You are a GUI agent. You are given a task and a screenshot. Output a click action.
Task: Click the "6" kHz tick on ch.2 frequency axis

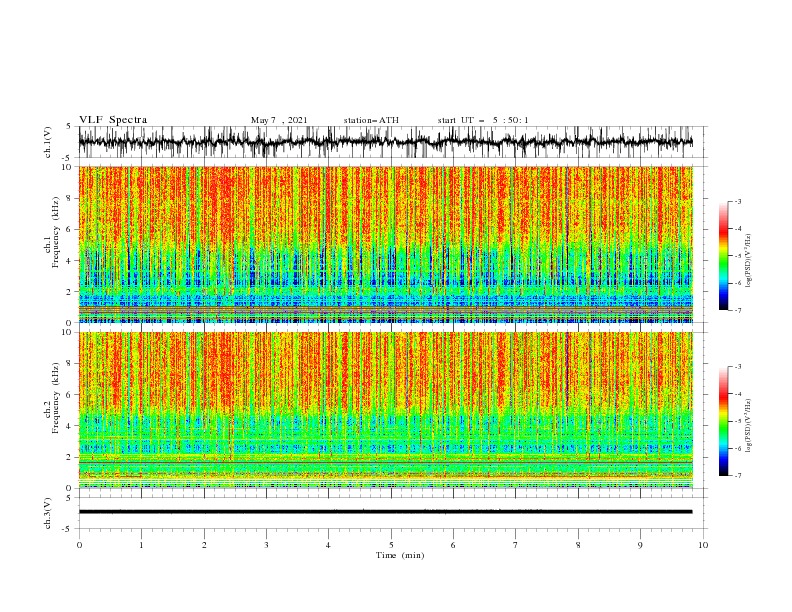click(x=70, y=395)
